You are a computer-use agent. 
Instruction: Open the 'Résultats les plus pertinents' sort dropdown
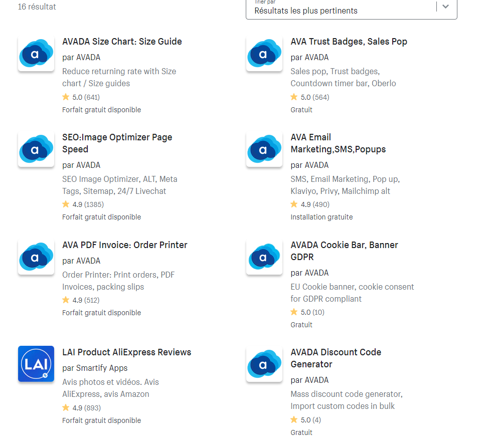[351, 9]
